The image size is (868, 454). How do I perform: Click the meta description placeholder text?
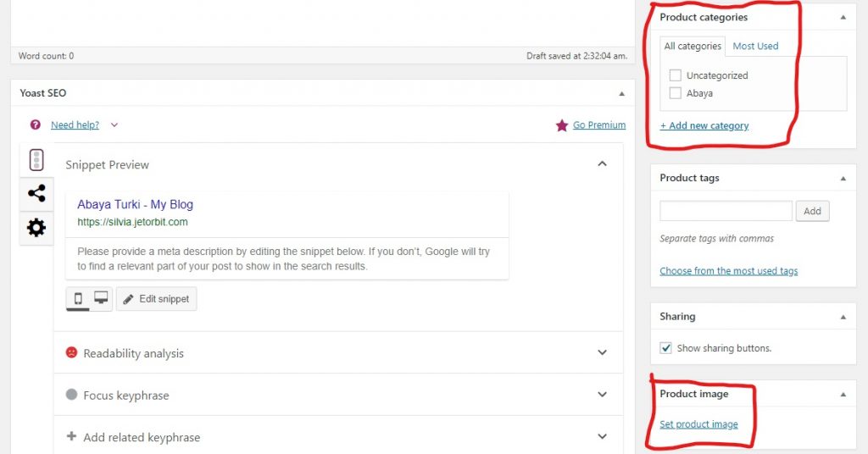coord(283,259)
